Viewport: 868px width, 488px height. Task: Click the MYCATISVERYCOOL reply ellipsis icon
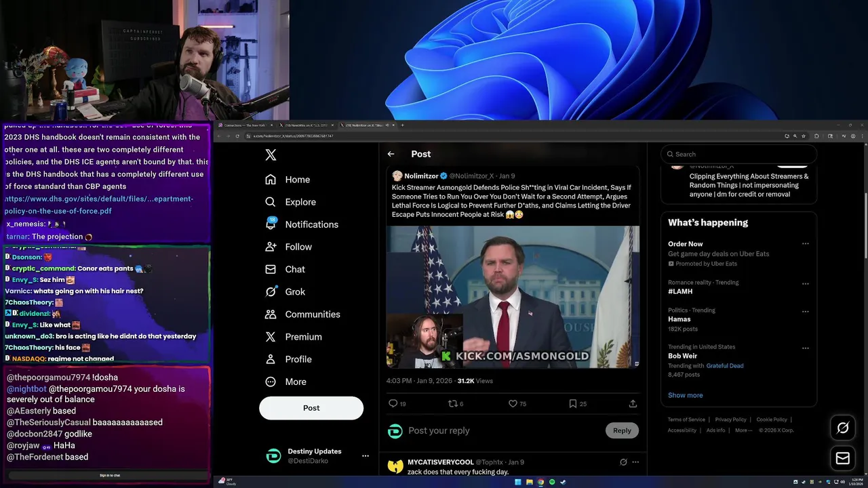635,462
